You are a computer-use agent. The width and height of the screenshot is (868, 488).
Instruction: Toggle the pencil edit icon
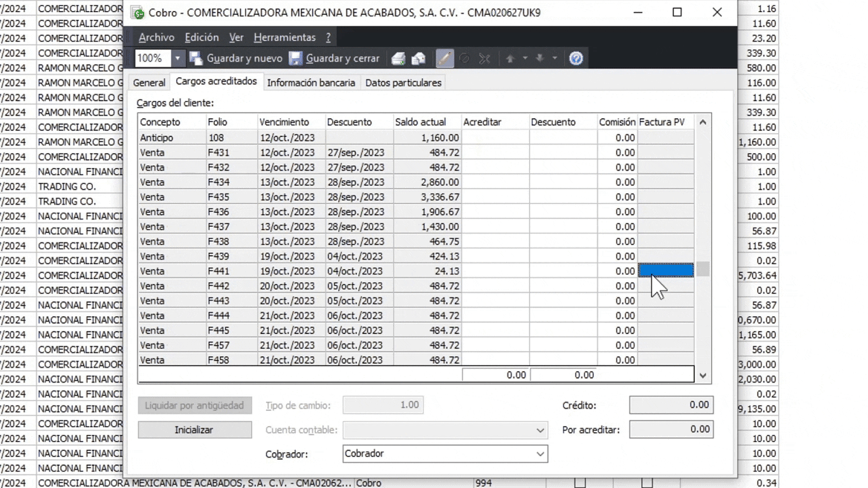(444, 58)
